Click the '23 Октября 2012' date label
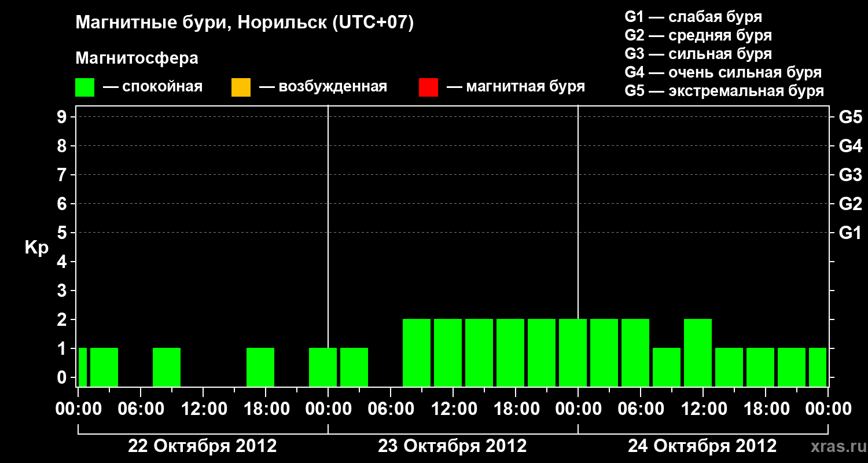868x463 pixels. [x=453, y=446]
